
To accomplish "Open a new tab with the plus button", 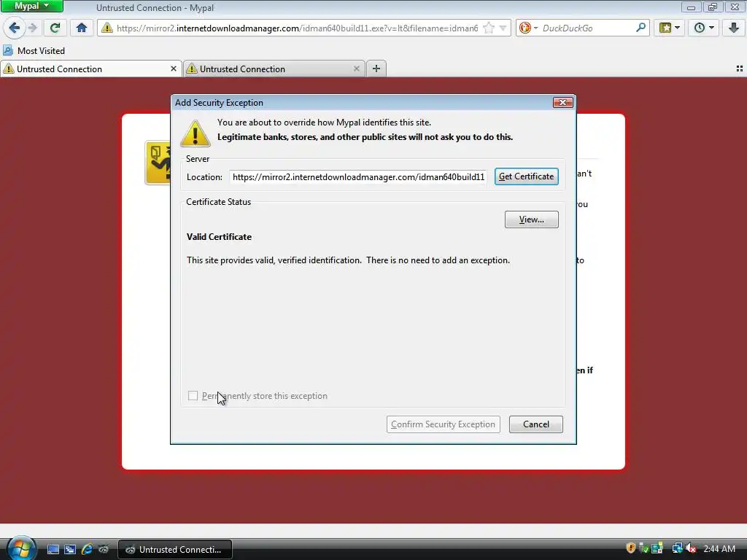I will pyautogui.click(x=376, y=69).
